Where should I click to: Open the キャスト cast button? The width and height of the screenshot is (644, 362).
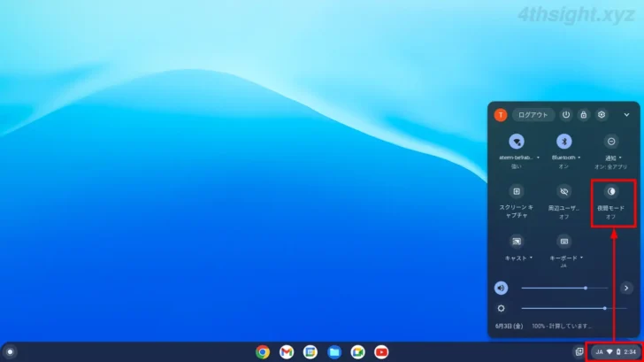tap(517, 242)
